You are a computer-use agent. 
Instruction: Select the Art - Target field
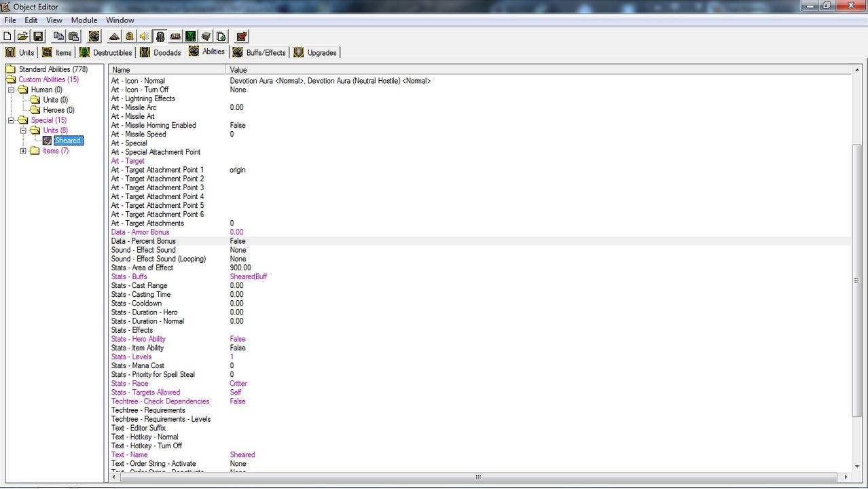[480, 161]
